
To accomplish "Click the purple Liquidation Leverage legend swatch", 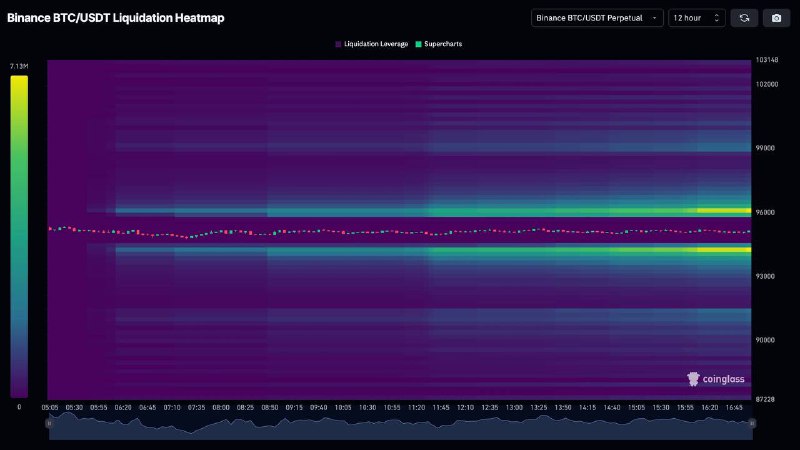I will 338,44.
